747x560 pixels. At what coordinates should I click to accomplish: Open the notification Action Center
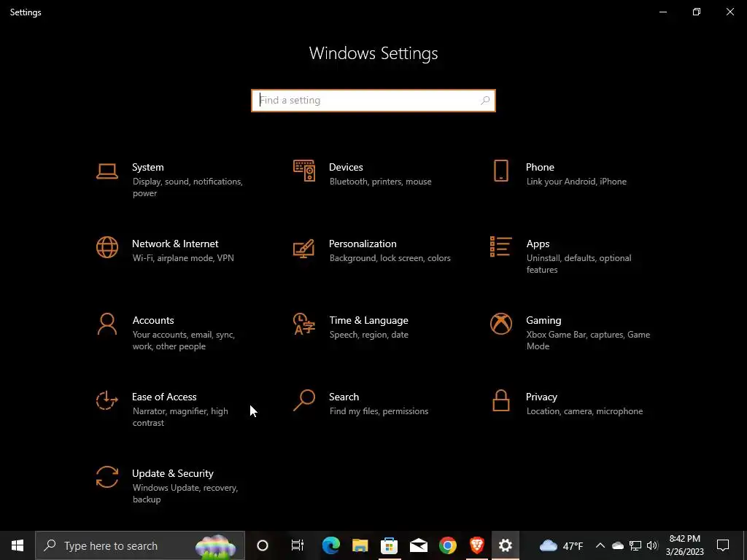point(723,545)
